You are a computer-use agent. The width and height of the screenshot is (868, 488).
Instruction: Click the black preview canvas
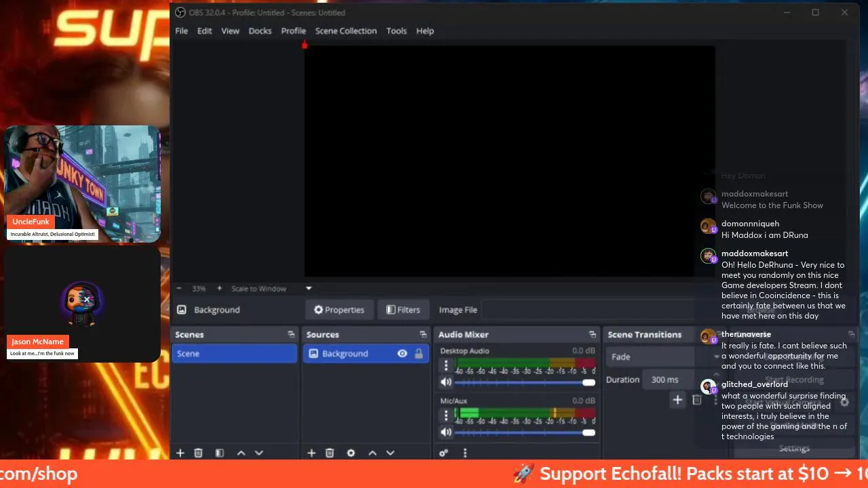pyautogui.click(x=509, y=161)
